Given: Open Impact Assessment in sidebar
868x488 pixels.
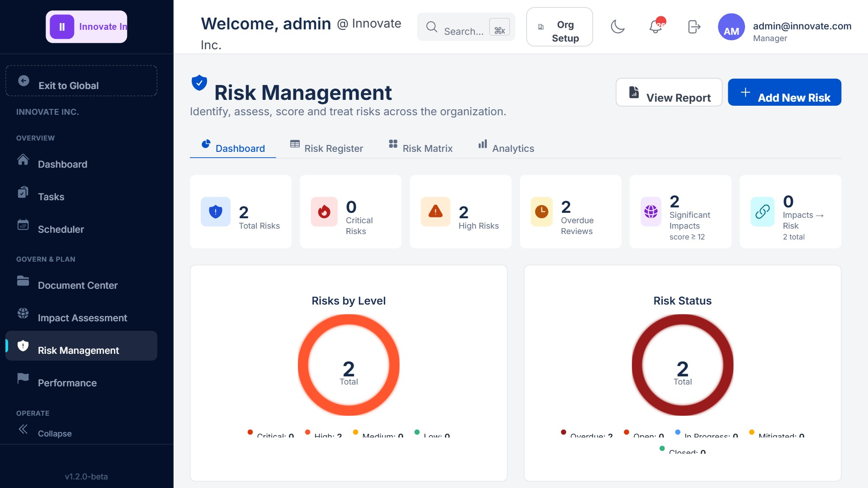Looking at the screenshot, I should click(x=81, y=313).
